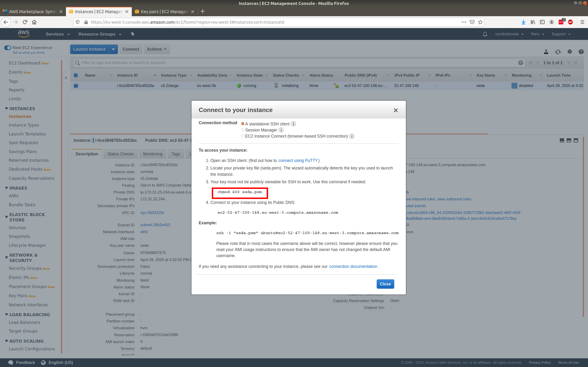Screen dimensions: 588x367
Task: Switch to the Monitoring tab
Action: 152,154
